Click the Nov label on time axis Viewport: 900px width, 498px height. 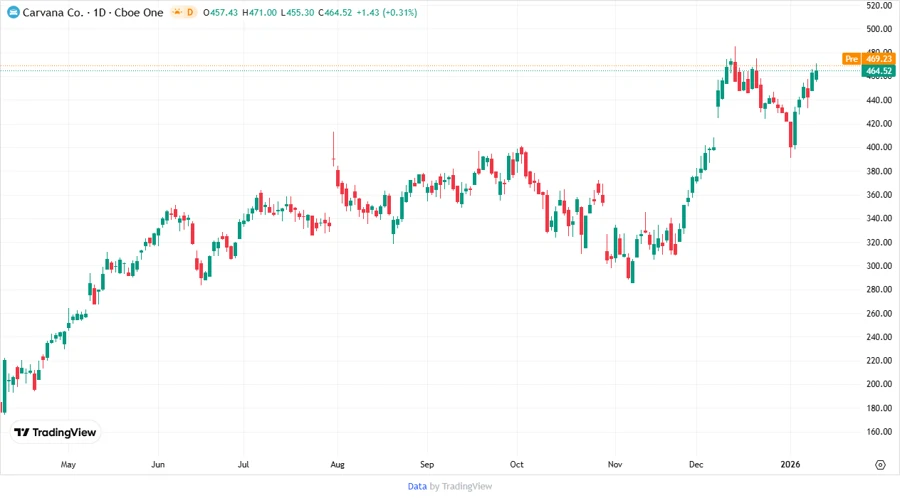[615, 464]
